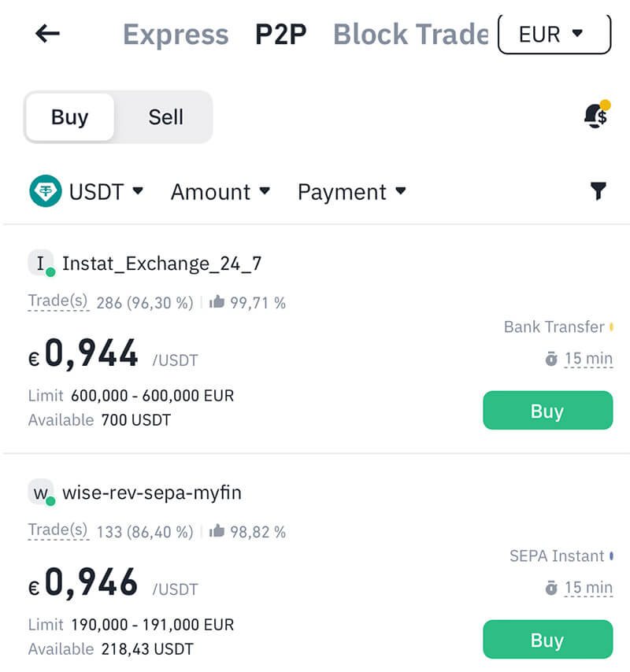Tap wise-rev-sepa-myfin avatar icon

tap(40, 493)
